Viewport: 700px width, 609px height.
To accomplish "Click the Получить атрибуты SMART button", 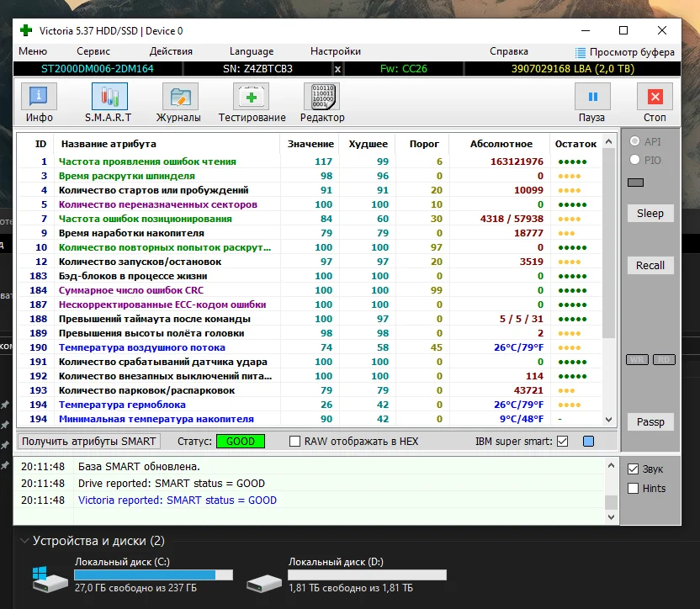I will coord(89,441).
